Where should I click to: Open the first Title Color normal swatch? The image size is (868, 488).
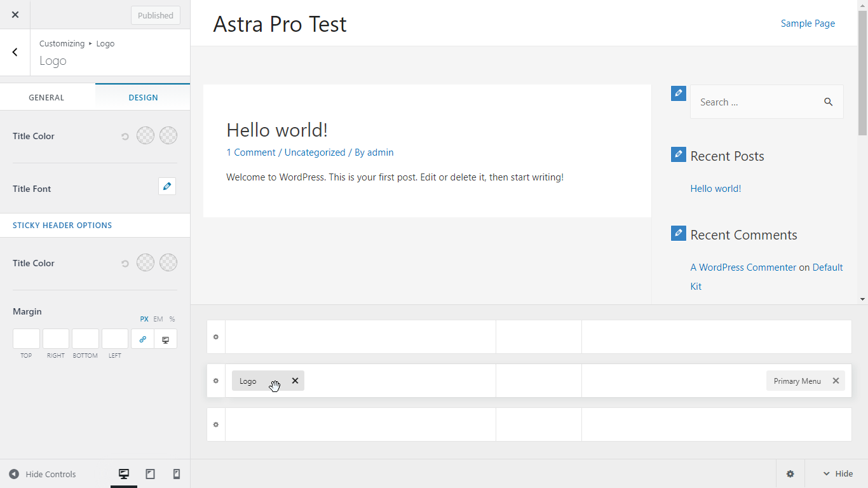(x=146, y=135)
